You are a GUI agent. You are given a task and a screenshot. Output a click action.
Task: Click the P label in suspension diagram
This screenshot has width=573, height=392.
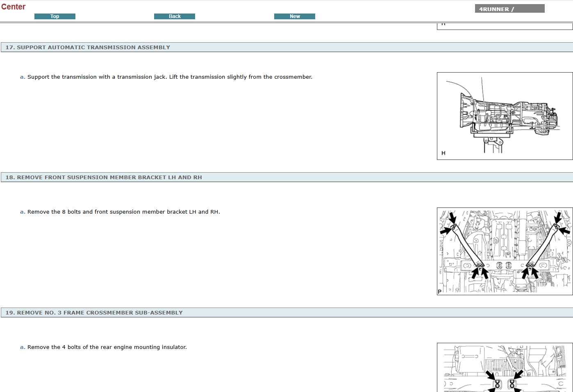(x=440, y=292)
